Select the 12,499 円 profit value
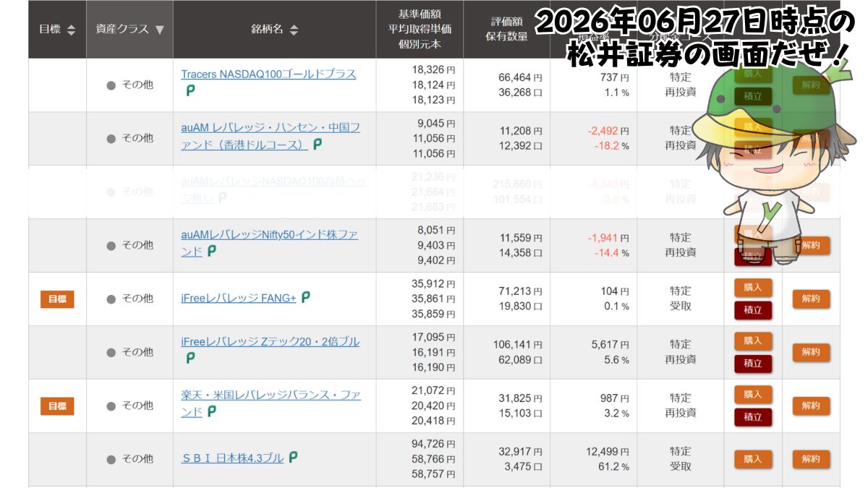868x488 pixels. tap(608, 452)
